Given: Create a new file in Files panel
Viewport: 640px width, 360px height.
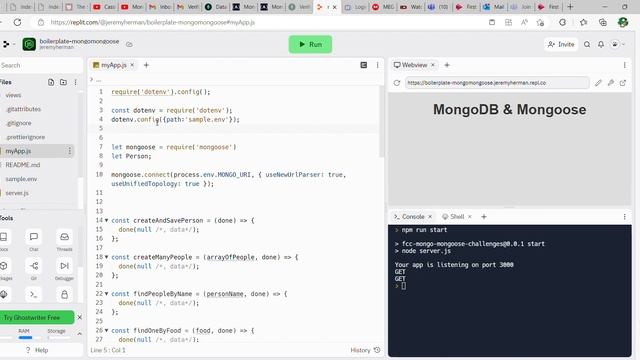Looking at the screenshot, I should pos(51,82).
